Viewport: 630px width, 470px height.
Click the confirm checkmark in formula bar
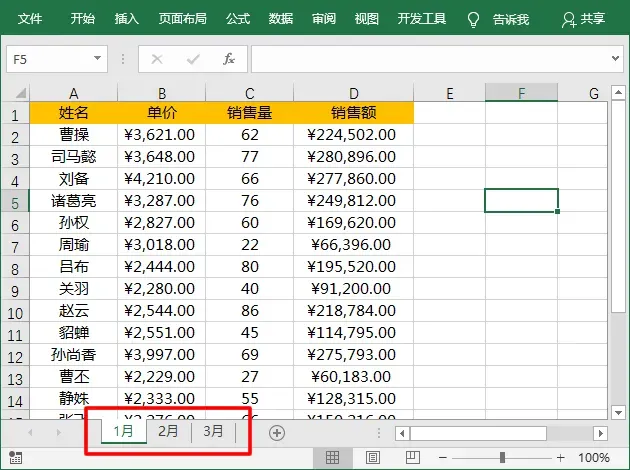(x=193, y=59)
